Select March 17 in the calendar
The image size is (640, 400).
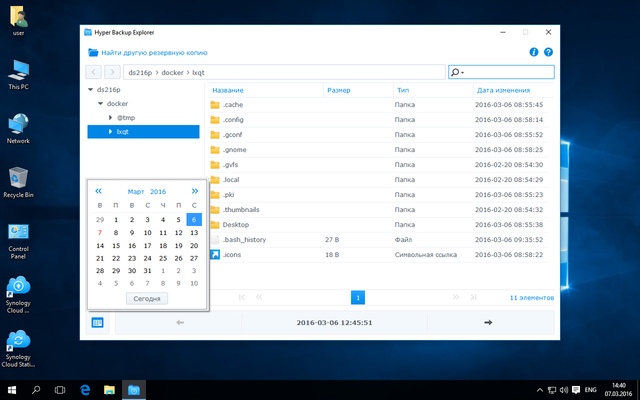click(147, 244)
